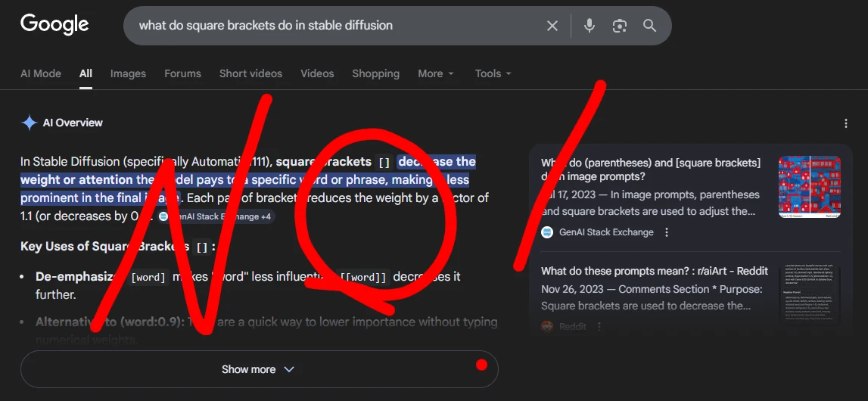Open Google Lens image search

pyautogui.click(x=620, y=26)
